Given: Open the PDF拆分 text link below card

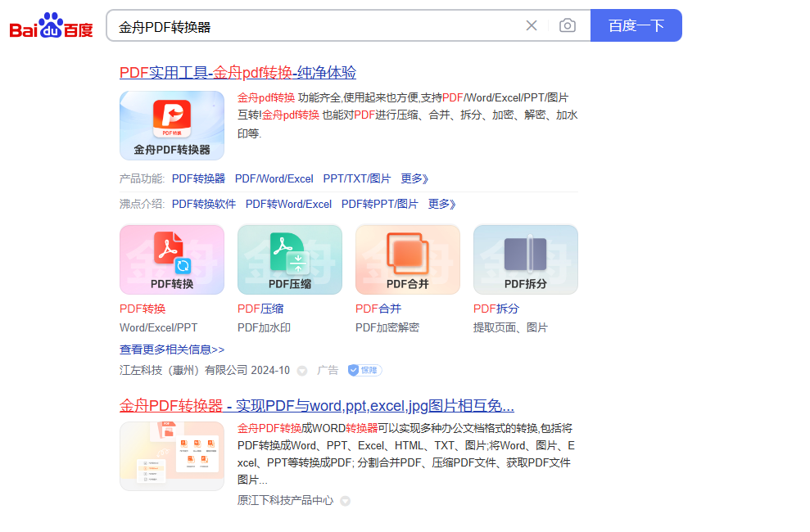Looking at the screenshot, I should pyautogui.click(x=496, y=309).
